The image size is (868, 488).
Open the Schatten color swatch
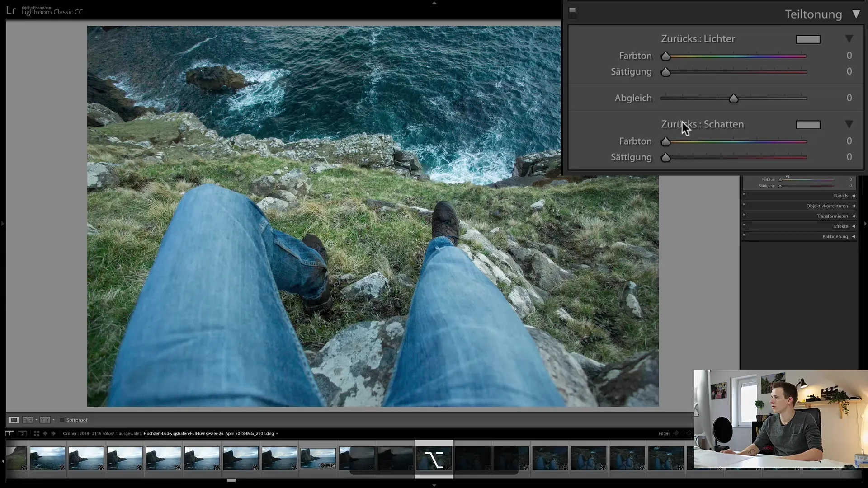click(808, 125)
